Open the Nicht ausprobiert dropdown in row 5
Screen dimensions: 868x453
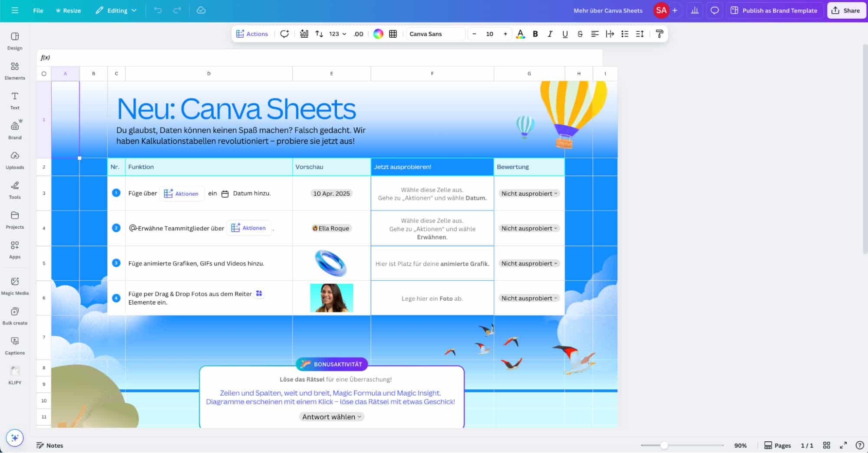point(529,263)
